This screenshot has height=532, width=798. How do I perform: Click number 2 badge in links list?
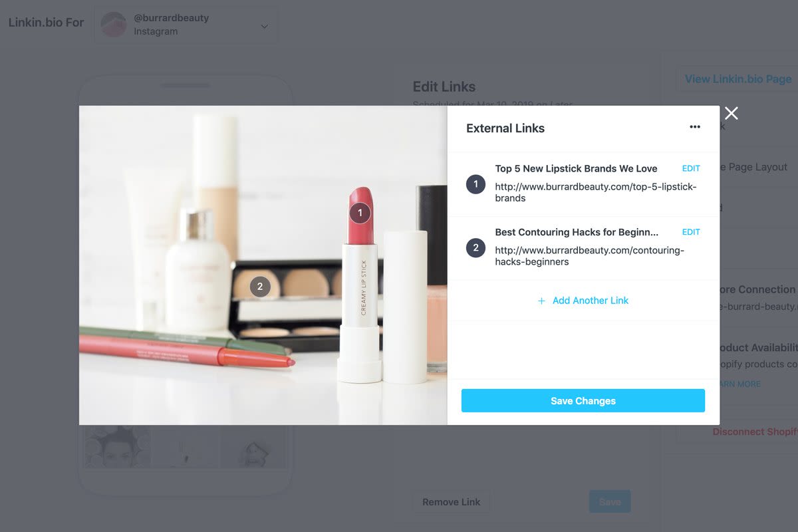475,247
